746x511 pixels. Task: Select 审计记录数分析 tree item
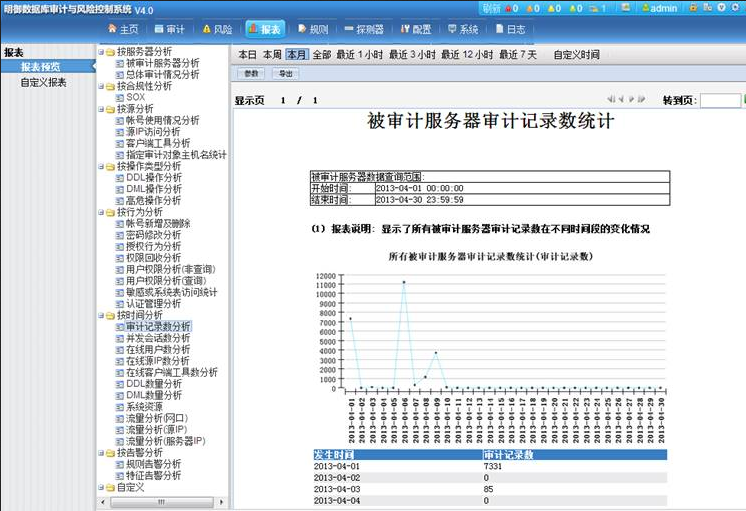tap(158, 326)
